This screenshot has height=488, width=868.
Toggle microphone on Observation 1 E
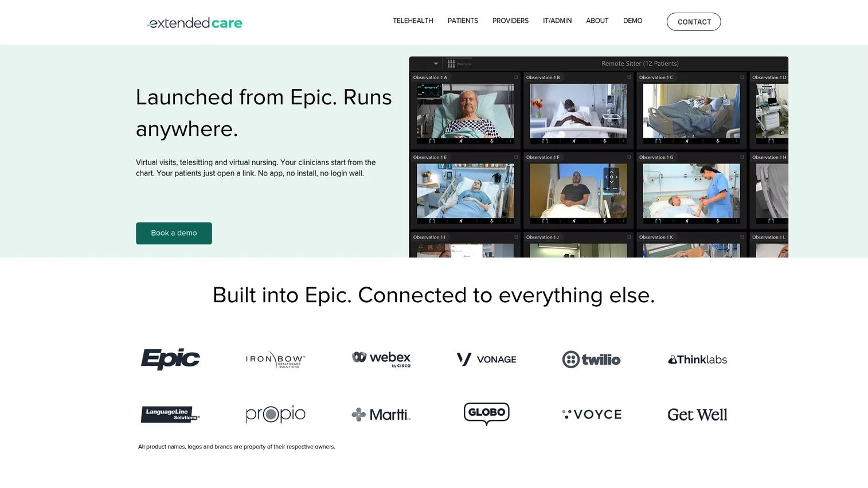(492, 221)
